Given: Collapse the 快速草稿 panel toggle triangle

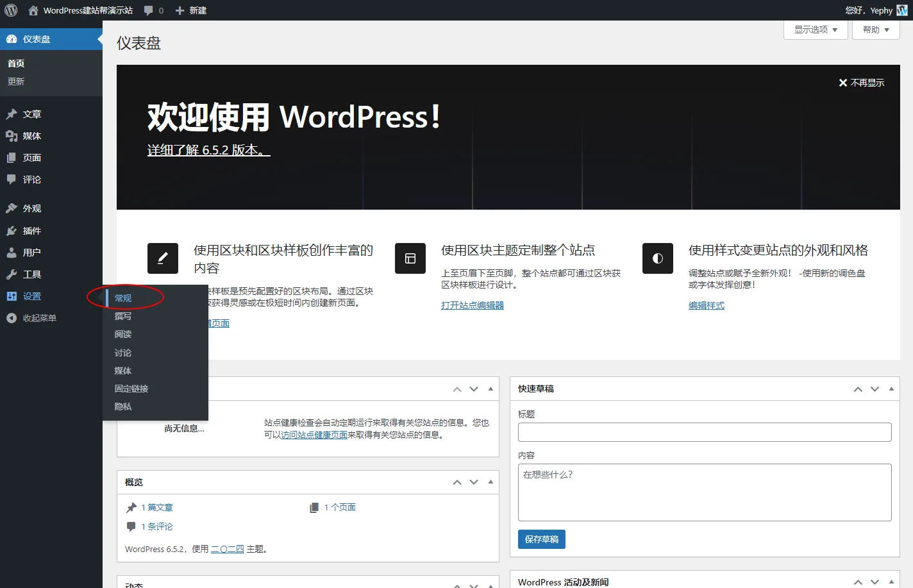Looking at the screenshot, I should [x=891, y=389].
